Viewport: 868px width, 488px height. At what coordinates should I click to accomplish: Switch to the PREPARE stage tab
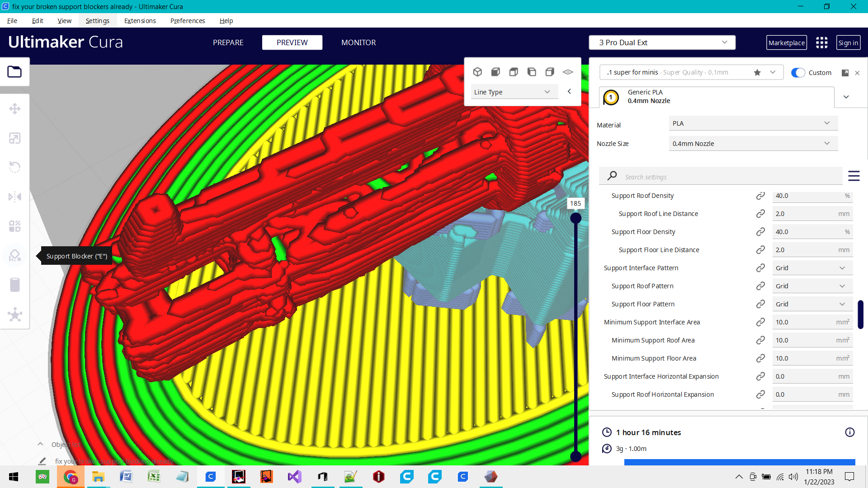pos(228,42)
